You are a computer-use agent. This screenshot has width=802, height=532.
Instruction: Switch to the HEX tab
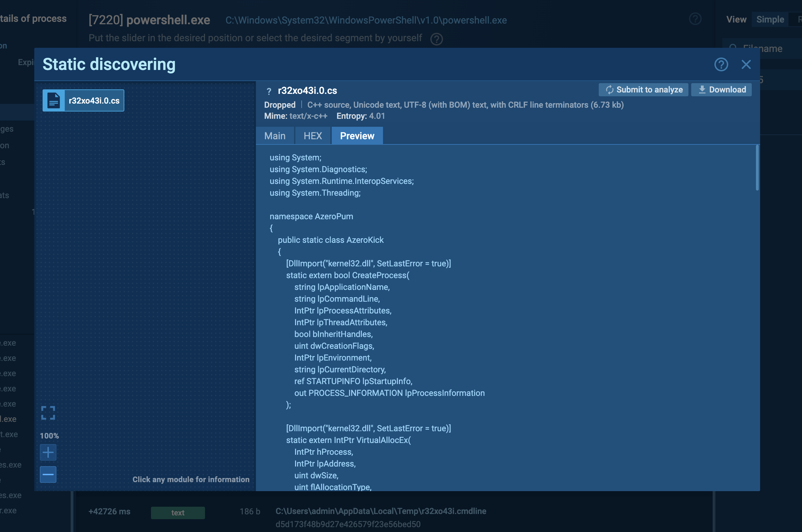coord(313,136)
